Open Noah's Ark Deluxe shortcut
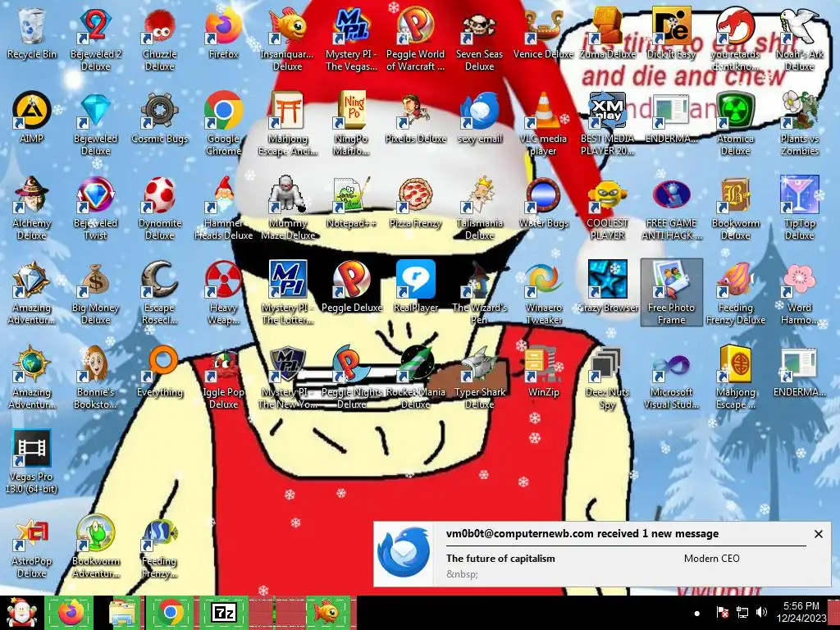This screenshot has width=840, height=630. (799, 39)
